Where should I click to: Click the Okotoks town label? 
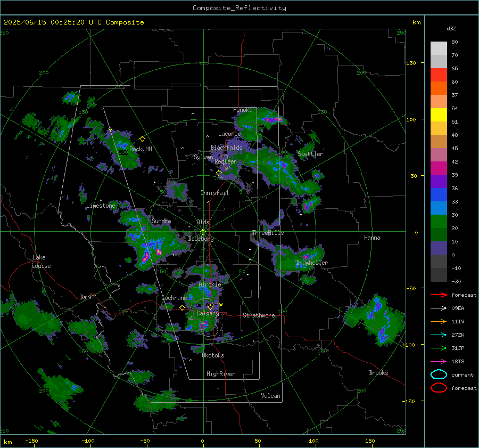(213, 355)
